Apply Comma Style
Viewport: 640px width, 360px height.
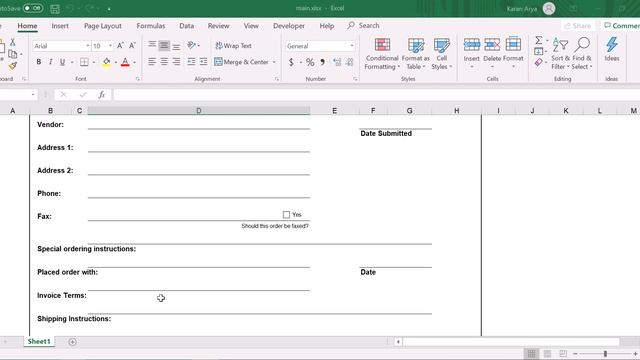[x=322, y=62]
